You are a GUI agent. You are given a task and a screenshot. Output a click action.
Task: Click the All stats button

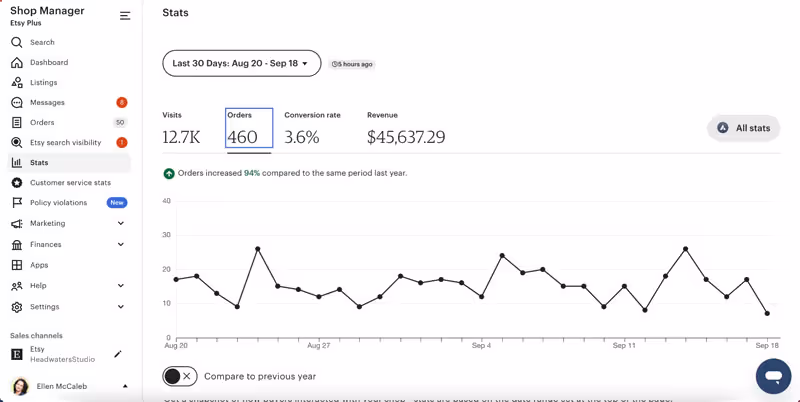point(744,128)
